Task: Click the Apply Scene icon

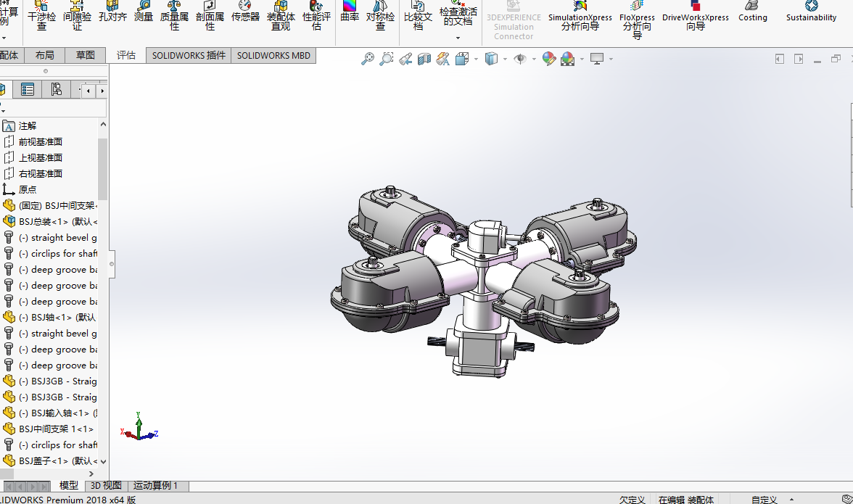Action: coord(567,59)
